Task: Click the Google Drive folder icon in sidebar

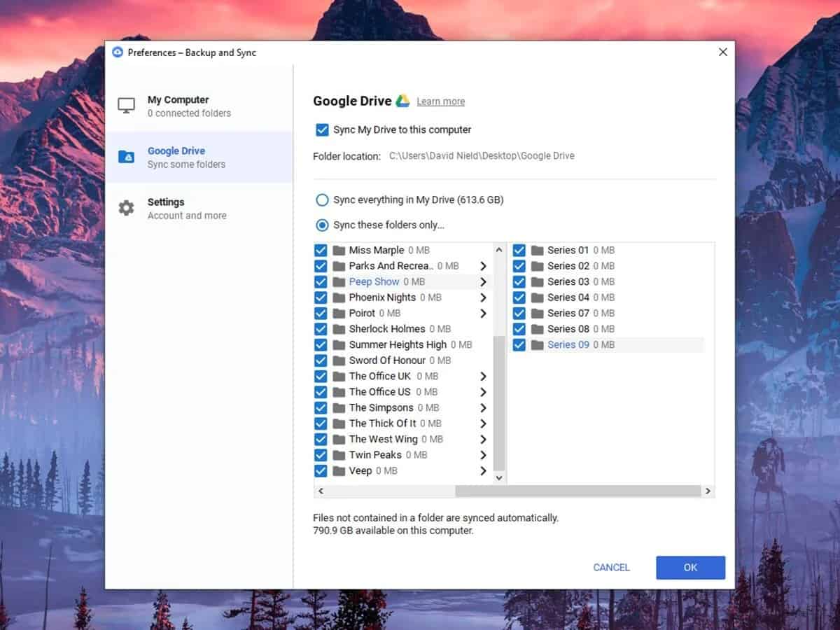Action: point(126,157)
